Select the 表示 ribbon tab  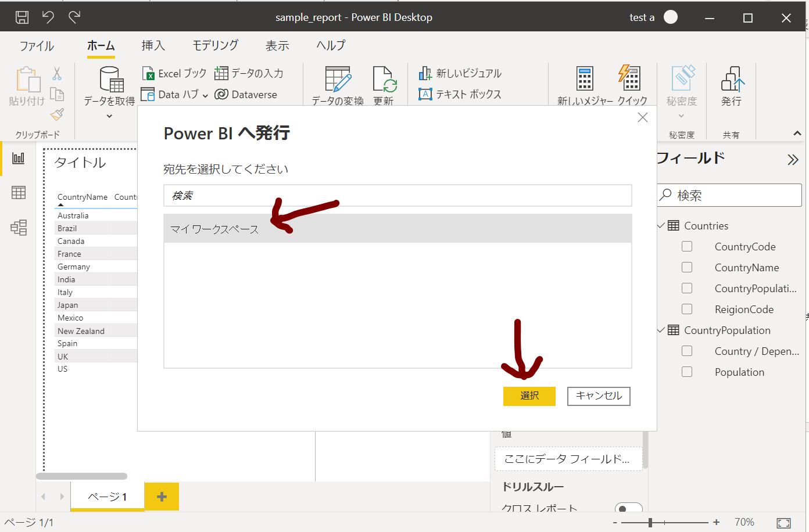coord(277,45)
